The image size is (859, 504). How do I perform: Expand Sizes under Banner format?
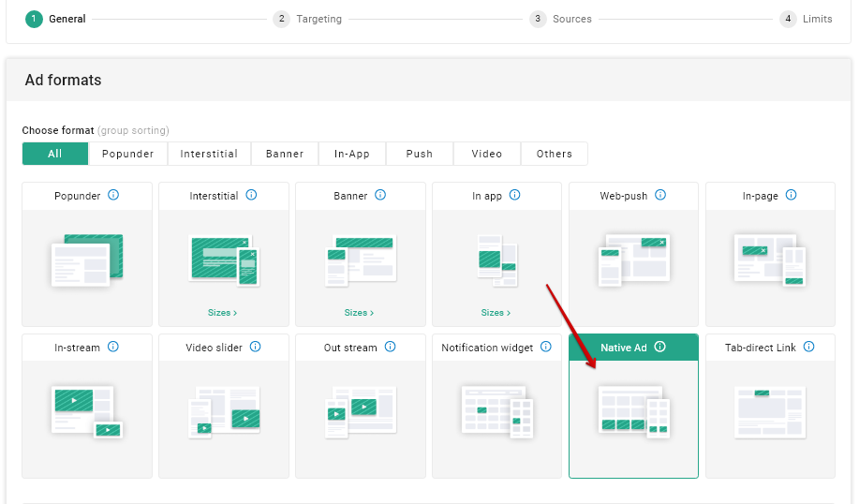[359, 313]
